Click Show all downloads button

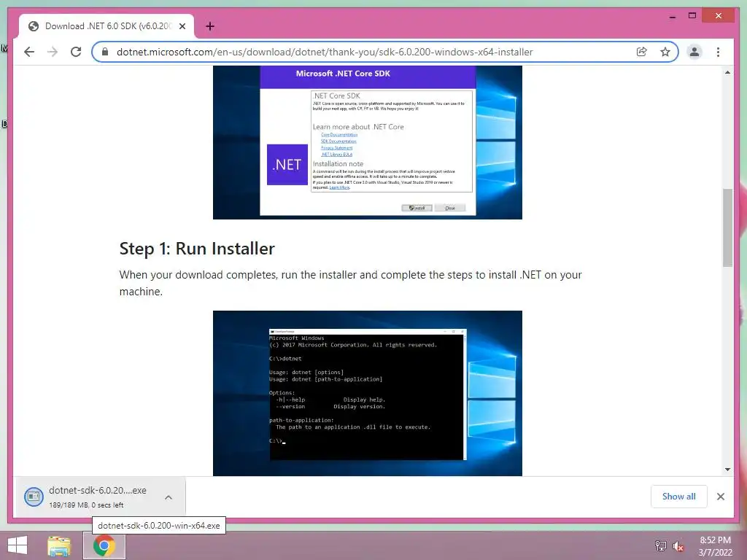click(678, 496)
